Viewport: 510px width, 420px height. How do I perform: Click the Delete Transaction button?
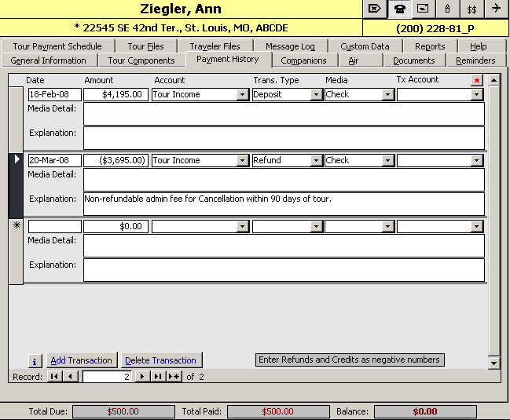(160, 360)
